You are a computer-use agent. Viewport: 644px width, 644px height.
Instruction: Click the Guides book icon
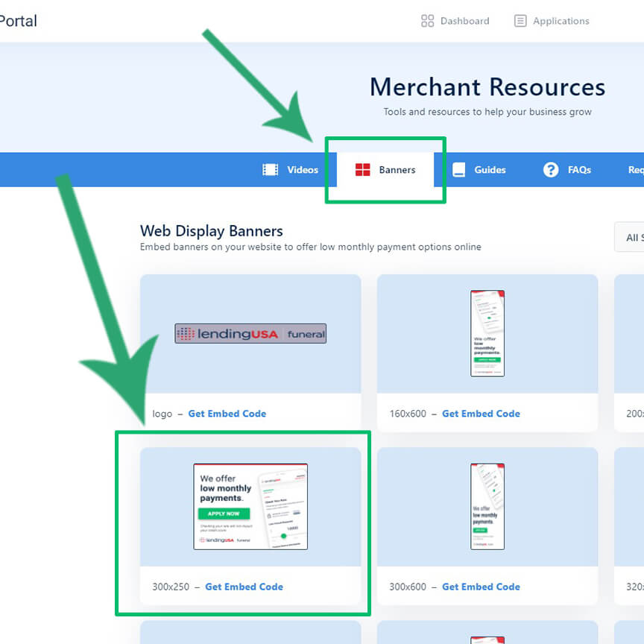pyautogui.click(x=460, y=170)
